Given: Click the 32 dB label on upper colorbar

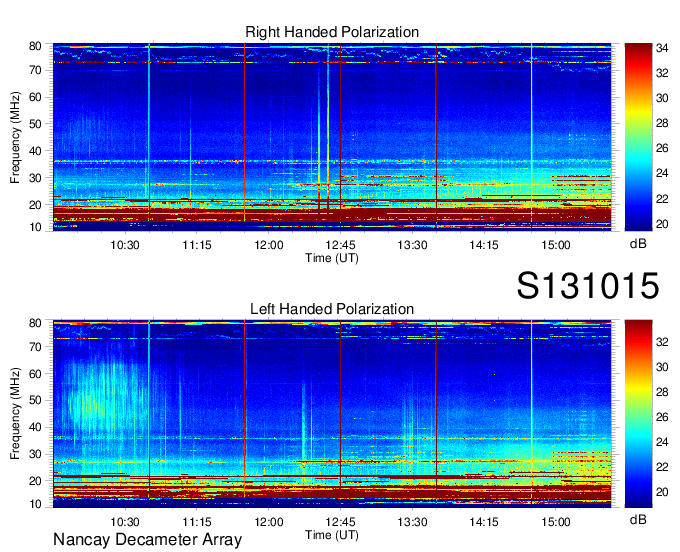Looking at the screenshot, I should click(662, 73).
